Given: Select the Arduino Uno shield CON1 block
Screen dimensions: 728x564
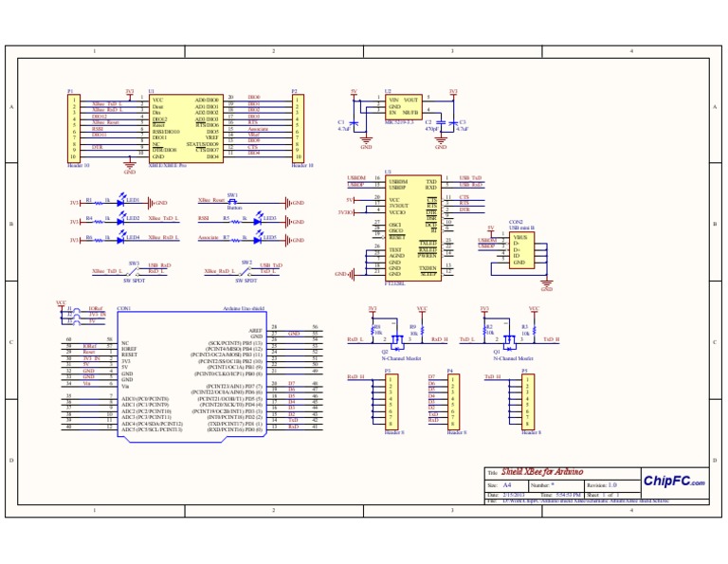Looking at the screenshot, I should coord(191,376).
